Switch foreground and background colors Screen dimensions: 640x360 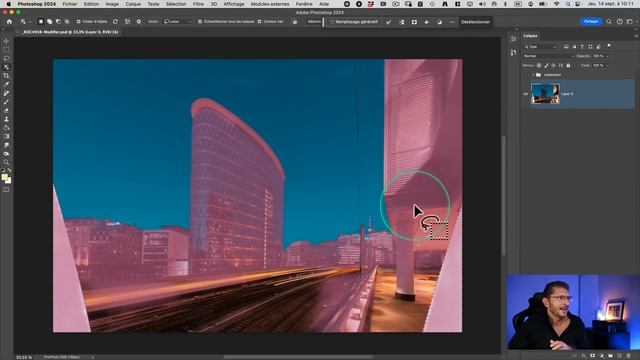[9, 171]
